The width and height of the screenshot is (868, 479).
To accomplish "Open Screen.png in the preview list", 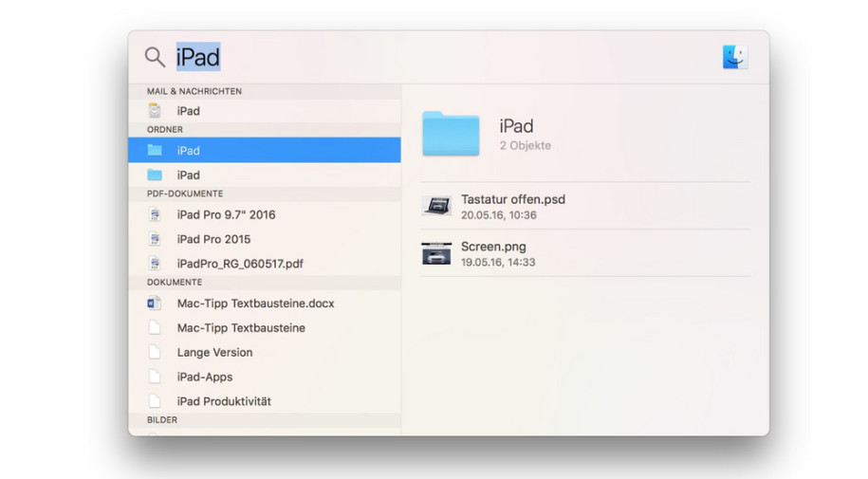I will click(x=585, y=253).
